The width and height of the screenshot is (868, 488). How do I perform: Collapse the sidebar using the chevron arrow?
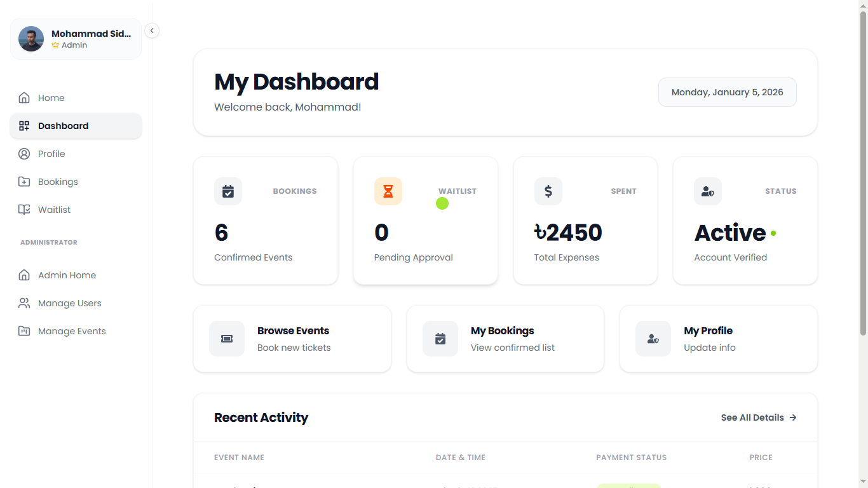(x=151, y=30)
